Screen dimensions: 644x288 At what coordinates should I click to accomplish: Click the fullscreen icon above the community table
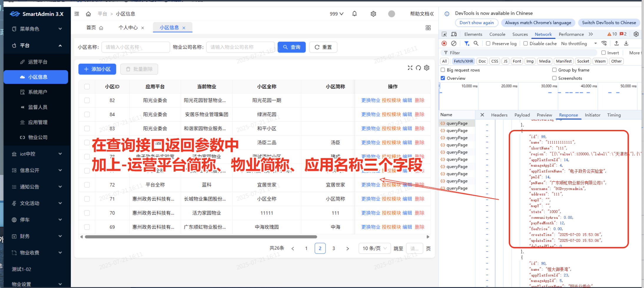[x=410, y=68]
